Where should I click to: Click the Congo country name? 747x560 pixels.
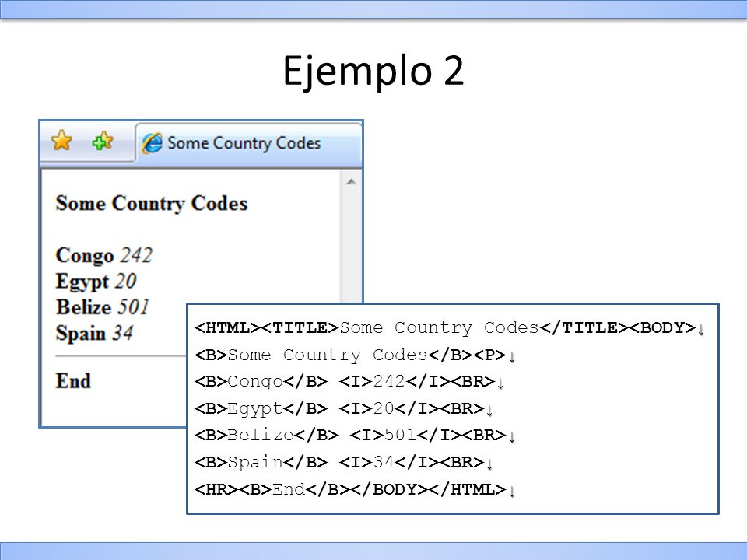[84, 256]
